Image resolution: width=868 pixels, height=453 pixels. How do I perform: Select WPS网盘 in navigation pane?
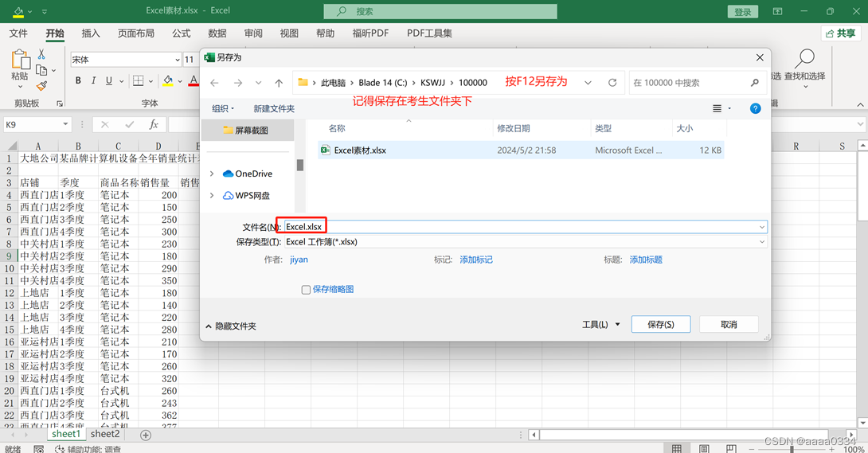[x=246, y=195]
